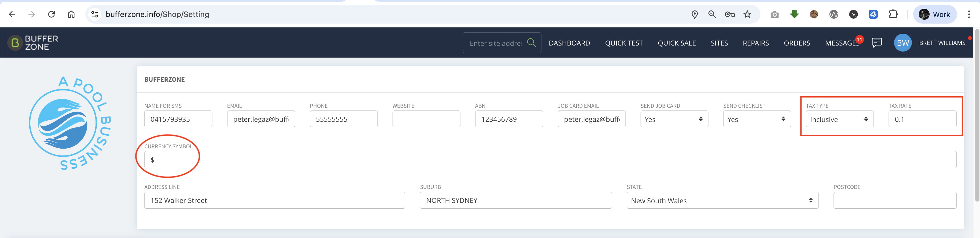Image resolution: width=980 pixels, height=238 pixels.
Task: Click the dark circular extension icon
Action: [853, 15]
